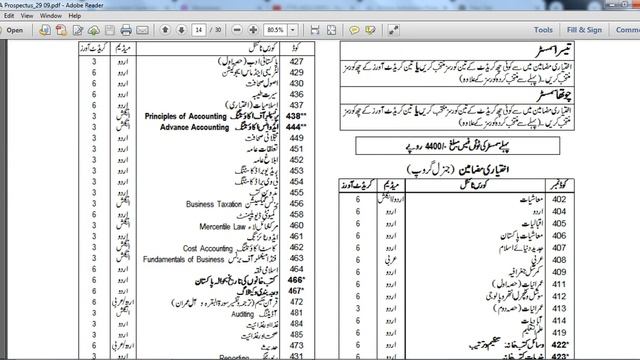This screenshot has height=360, width=640.
Task: Go to the next page arrow
Action: [181, 30]
